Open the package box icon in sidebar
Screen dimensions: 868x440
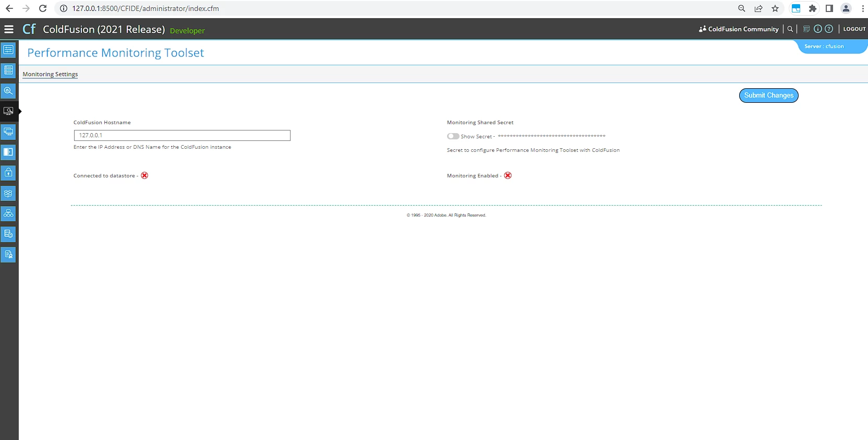(x=8, y=193)
